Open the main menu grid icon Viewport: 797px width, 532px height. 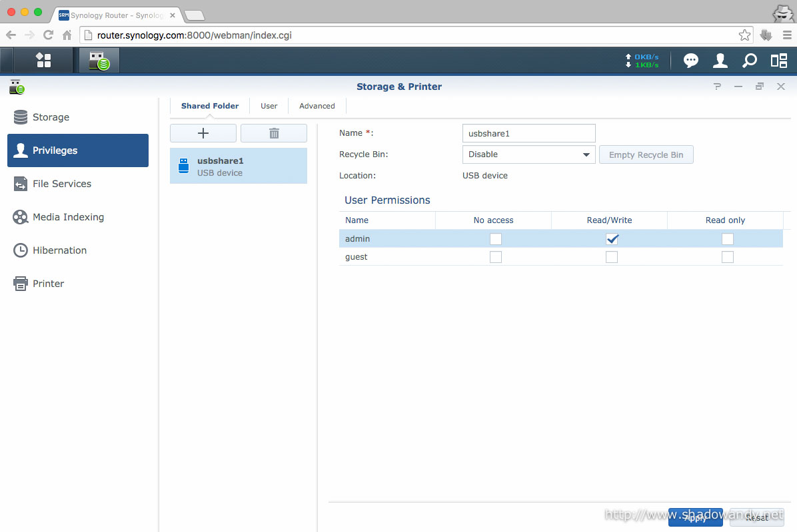[43, 61]
